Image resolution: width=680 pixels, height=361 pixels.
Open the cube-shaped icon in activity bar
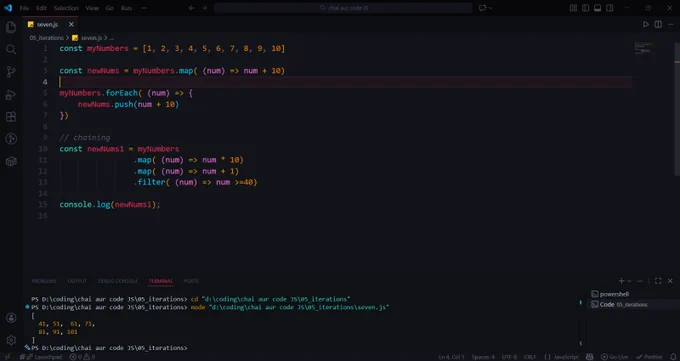(x=11, y=161)
